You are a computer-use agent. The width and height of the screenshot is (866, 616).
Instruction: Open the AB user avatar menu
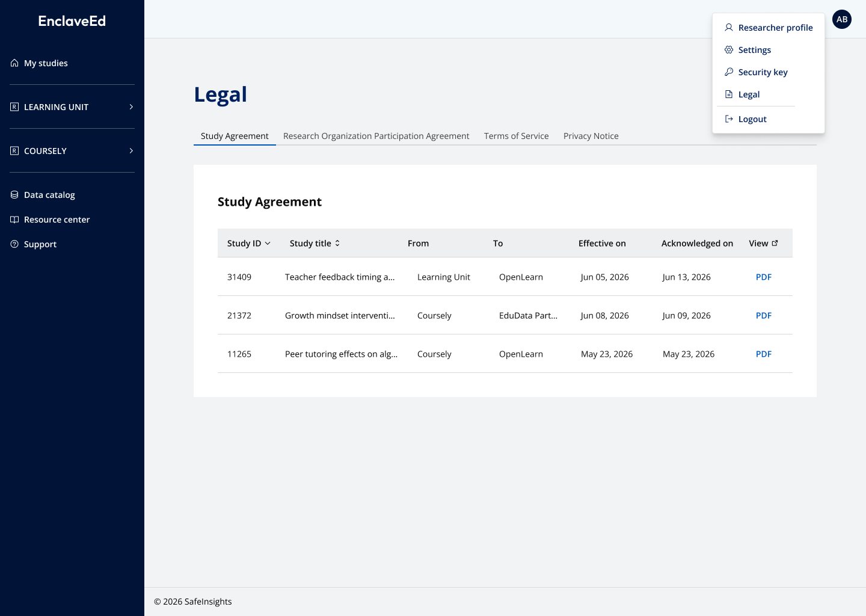point(842,19)
